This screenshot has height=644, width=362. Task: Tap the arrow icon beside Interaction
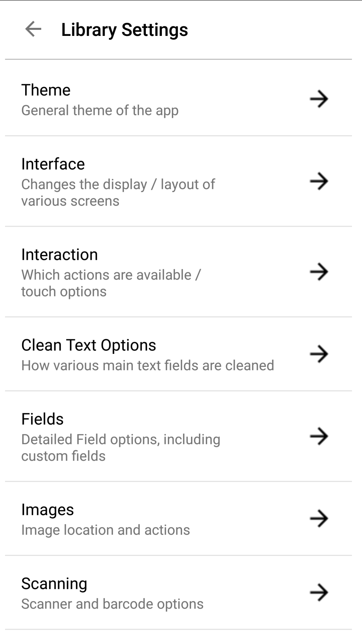coord(319,272)
